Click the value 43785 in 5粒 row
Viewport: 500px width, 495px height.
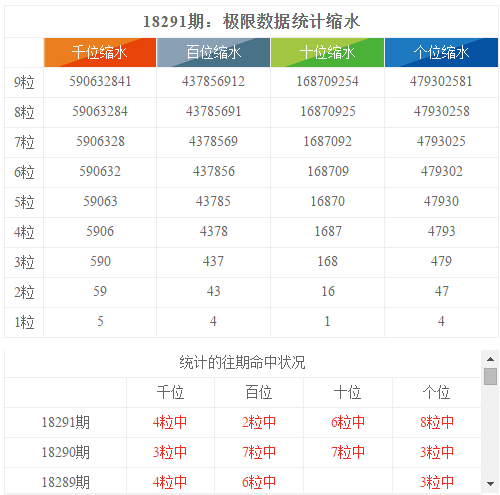point(213,201)
